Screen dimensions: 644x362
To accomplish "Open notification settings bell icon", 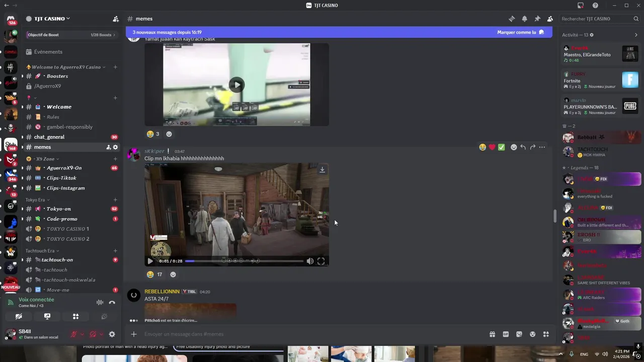I will tap(524, 19).
